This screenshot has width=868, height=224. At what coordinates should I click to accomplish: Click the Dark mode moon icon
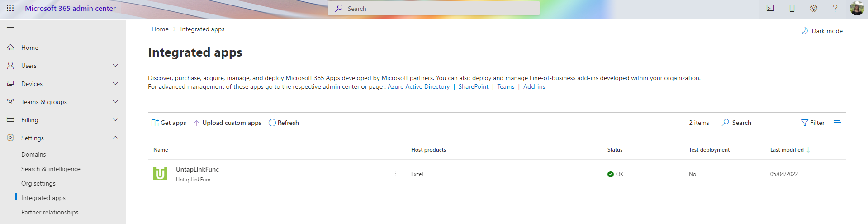coord(804,31)
